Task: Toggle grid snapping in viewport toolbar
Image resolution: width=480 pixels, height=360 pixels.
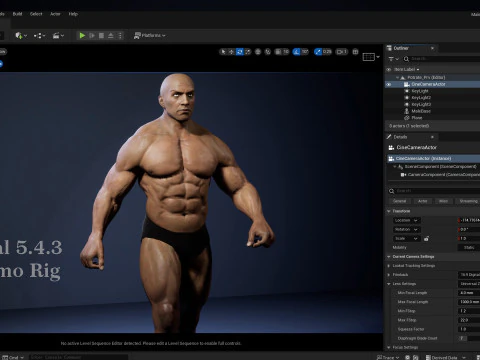Action: 278,52
